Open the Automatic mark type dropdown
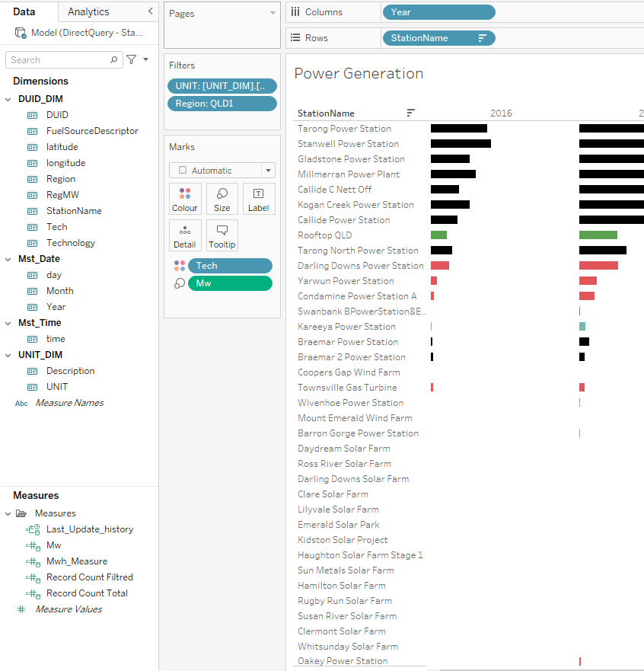 pos(267,171)
